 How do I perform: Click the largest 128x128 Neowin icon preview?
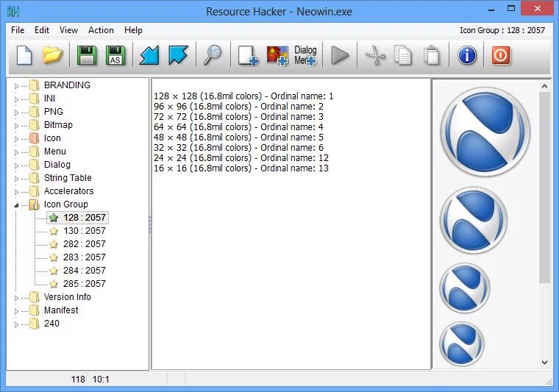tap(485, 132)
